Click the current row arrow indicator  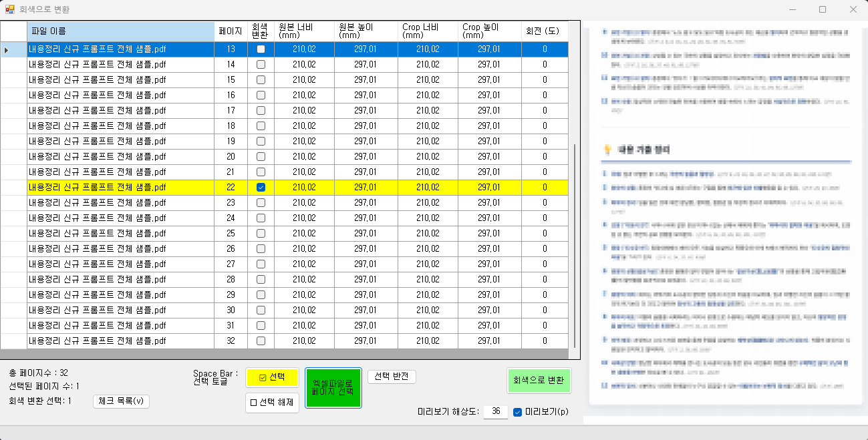click(8, 49)
